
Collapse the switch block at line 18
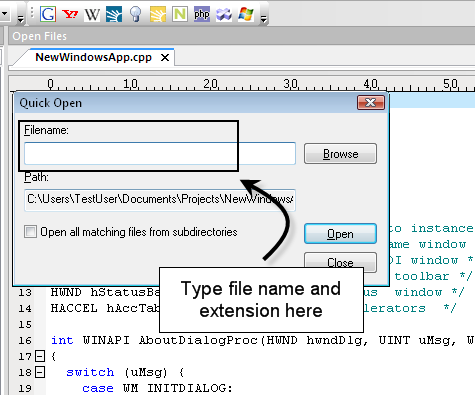coord(40,372)
